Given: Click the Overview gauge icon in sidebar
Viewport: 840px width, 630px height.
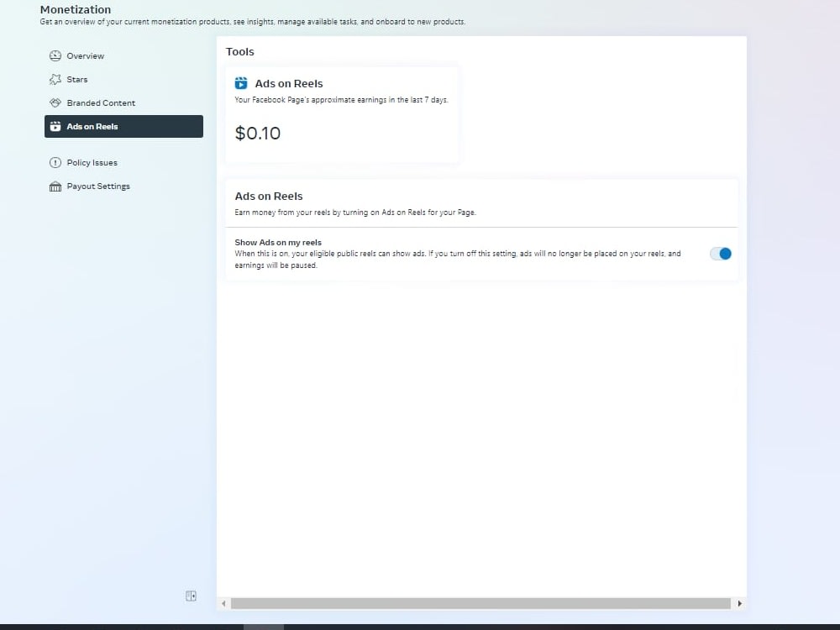Looking at the screenshot, I should coord(55,55).
